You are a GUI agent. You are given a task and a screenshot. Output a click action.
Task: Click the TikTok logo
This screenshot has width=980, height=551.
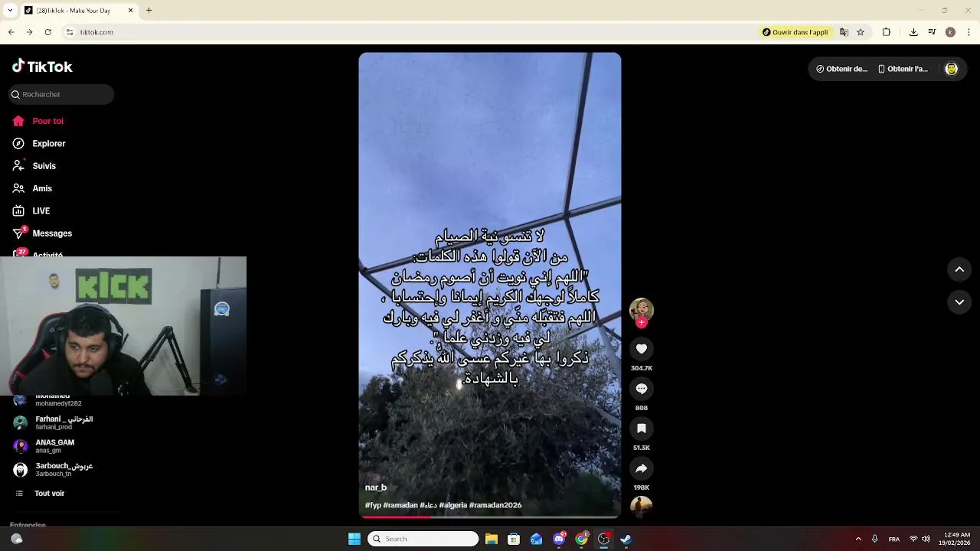point(42,67)
